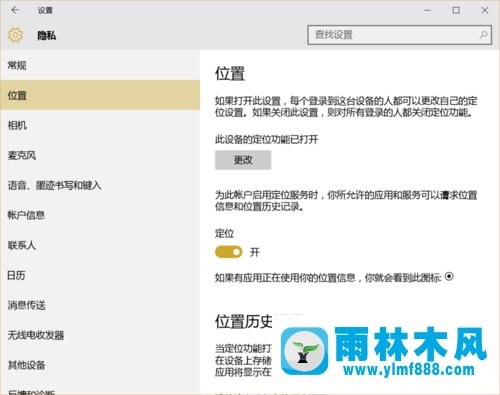Click the 开 status label
This screenshot has height=395, width=500.
[255, 252]
